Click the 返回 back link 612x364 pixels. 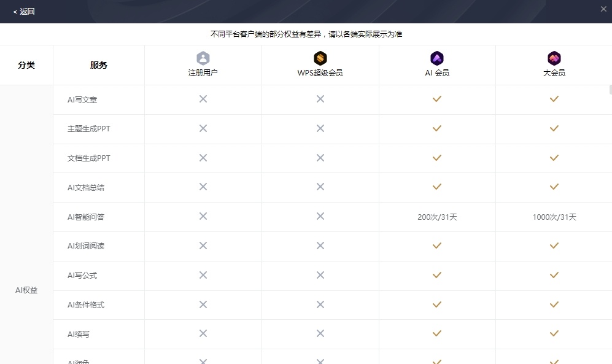coord(24,11)
